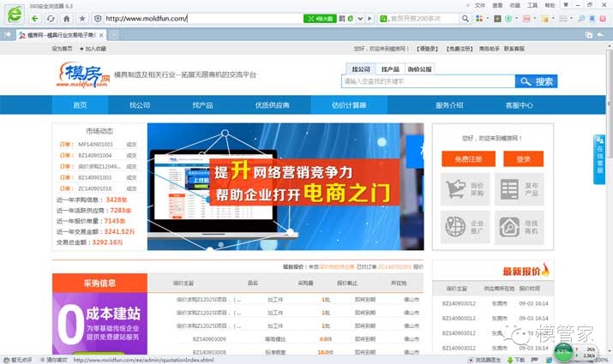The image size is (613, 364).
Task: Click the magnifier icon in browser search box
Action: (x=465, y=18)
